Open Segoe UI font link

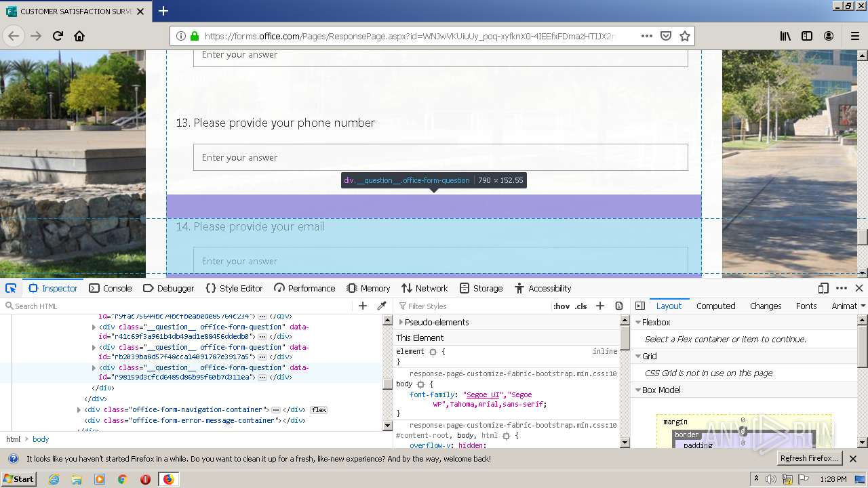(x=483, y=394)
